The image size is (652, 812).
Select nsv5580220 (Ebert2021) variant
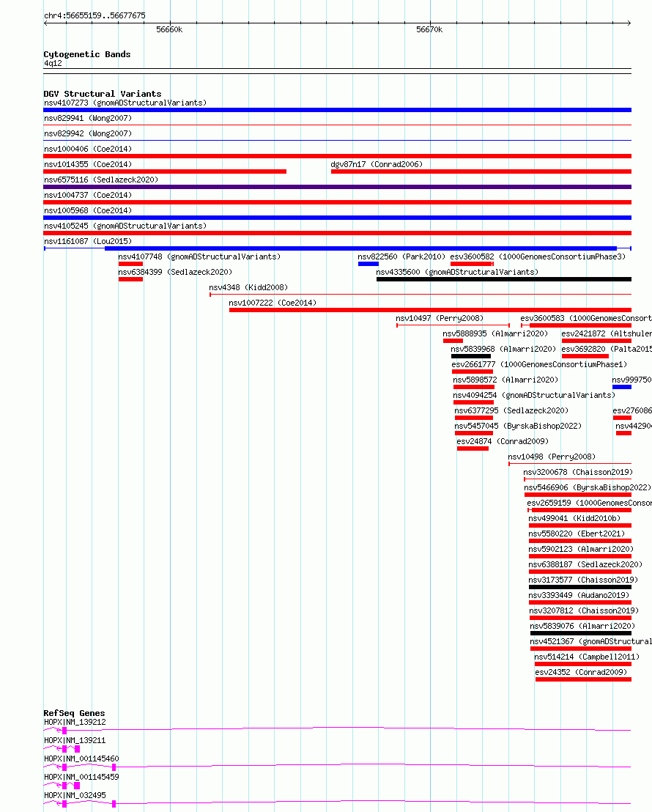coord(577,534)
